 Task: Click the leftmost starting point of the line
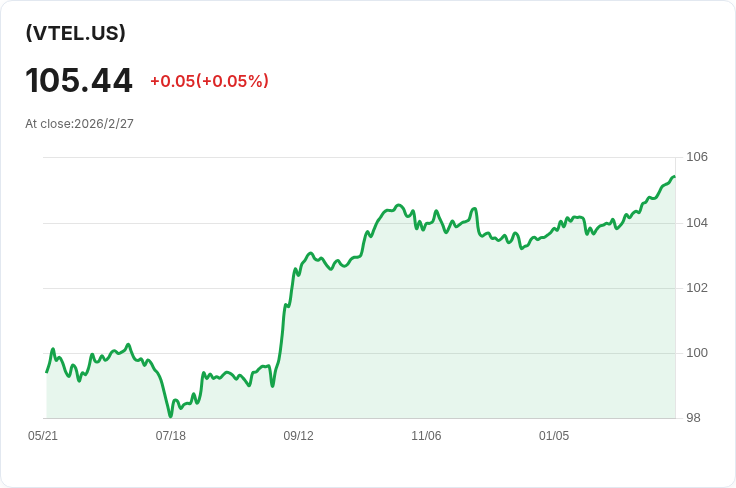[47, 372]
